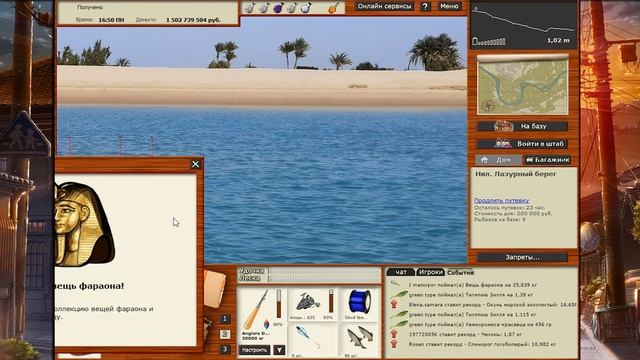The width and height of the screenshot is (640, 360).
Task: Click the 1,02 m depth reading
Action: pyautogui.click(x=558, y=40)
